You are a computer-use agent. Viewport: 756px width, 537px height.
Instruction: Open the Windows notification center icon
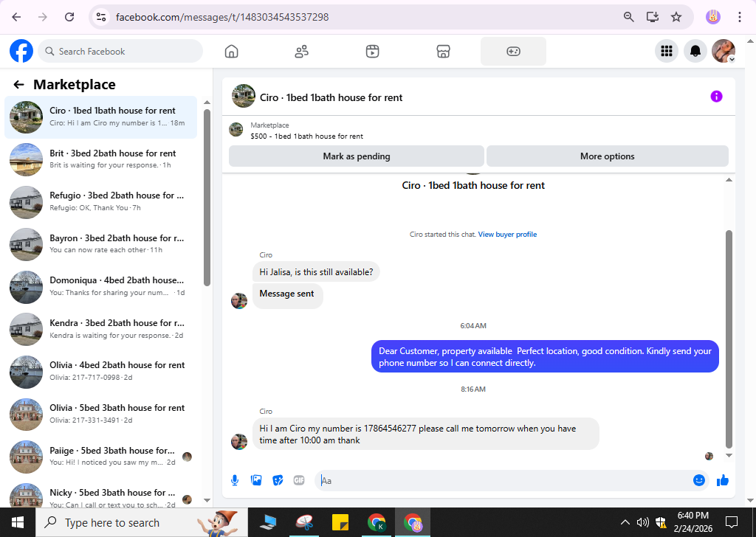point(732,522)
